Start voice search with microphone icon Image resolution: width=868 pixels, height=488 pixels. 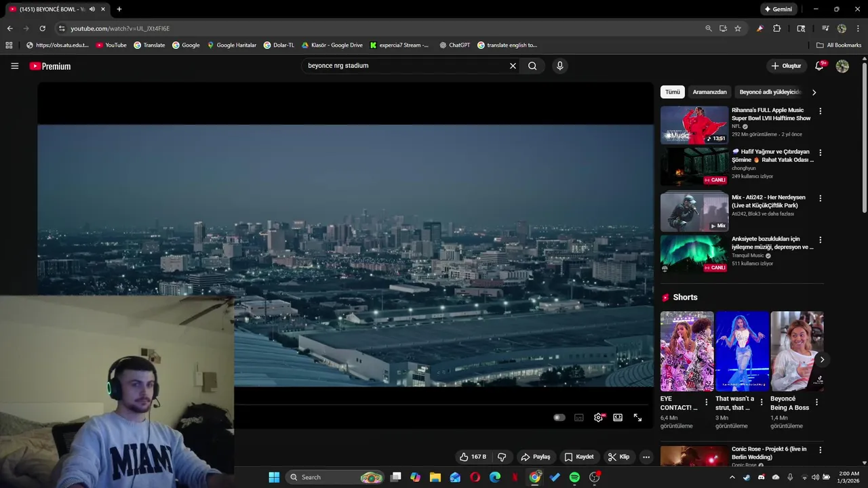tap(559, 66)
